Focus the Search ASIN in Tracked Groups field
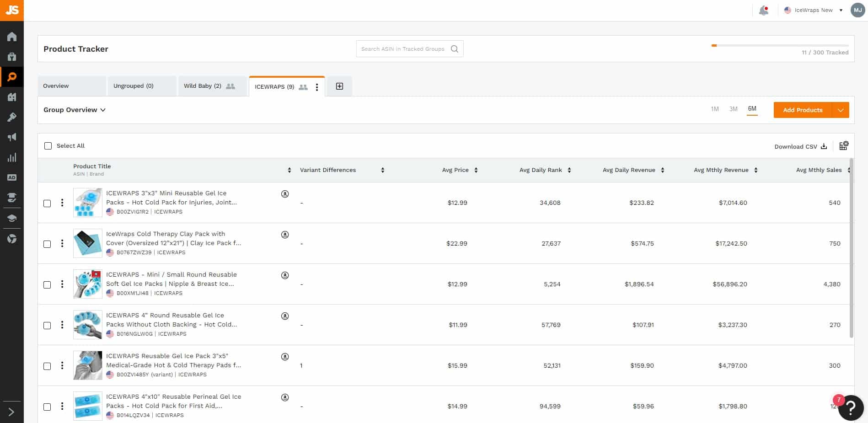Image resolution: width=868 pixels, height=423 pixels. [410, 49]
